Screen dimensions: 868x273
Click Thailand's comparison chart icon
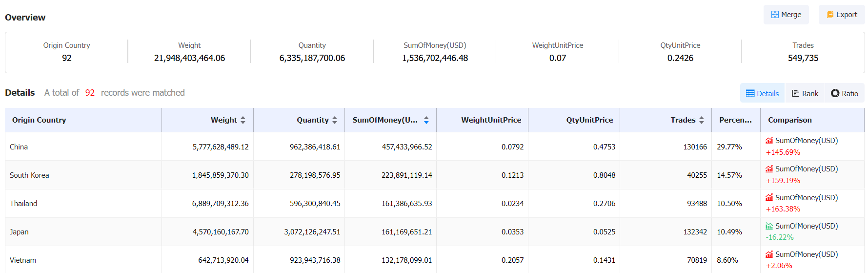(769, 197)
